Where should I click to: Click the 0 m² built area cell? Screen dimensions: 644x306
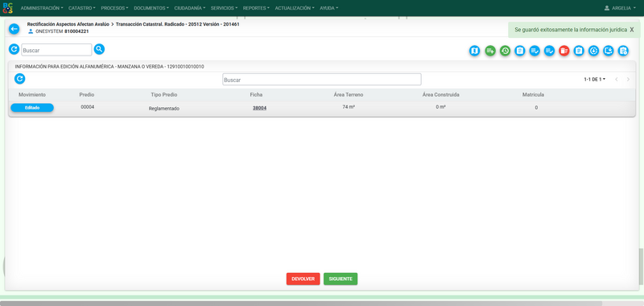(x=440, y=107)
